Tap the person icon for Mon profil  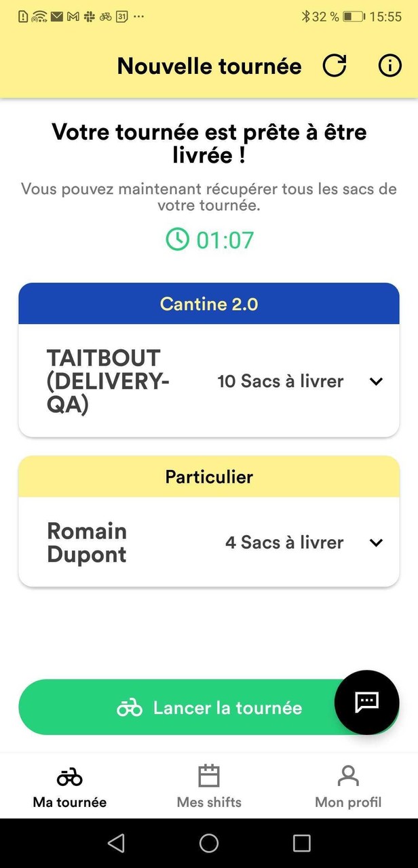[348, 776]
